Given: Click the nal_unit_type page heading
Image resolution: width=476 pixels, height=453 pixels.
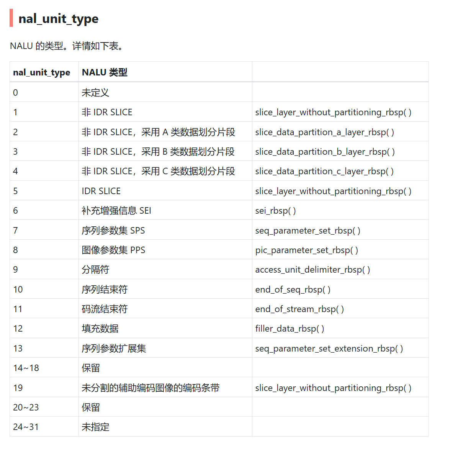Looking at the screenshot, I should coord(58,18).
